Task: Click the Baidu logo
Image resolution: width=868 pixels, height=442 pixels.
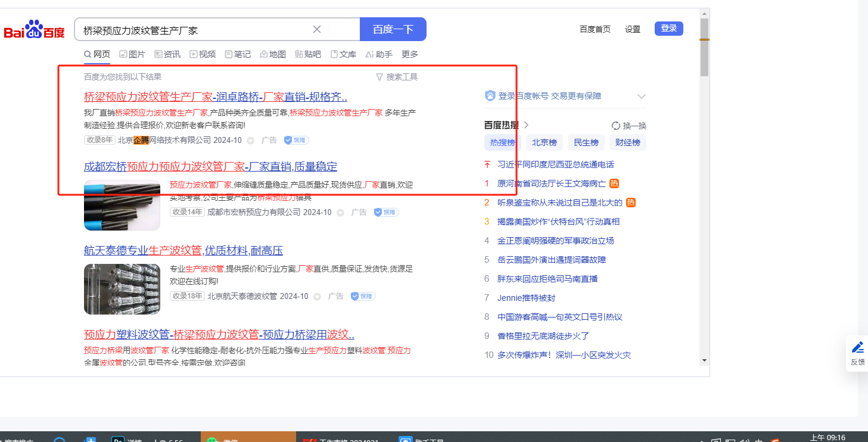Action: (34, 30)
